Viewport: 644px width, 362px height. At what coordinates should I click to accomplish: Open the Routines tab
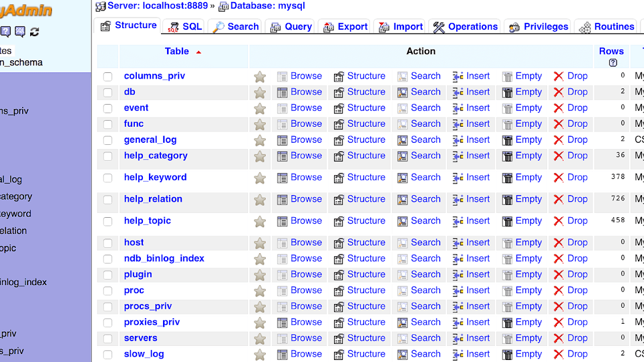point(606,27)
